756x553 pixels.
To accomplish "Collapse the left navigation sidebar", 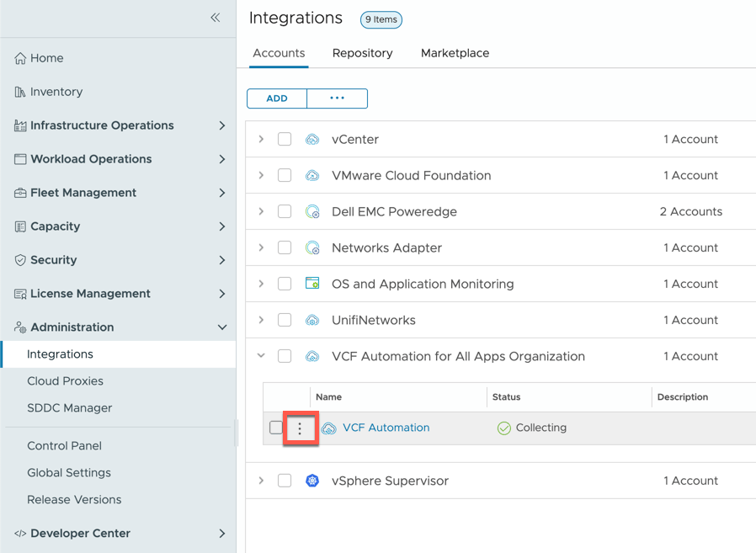I will (x=216, y=18).
